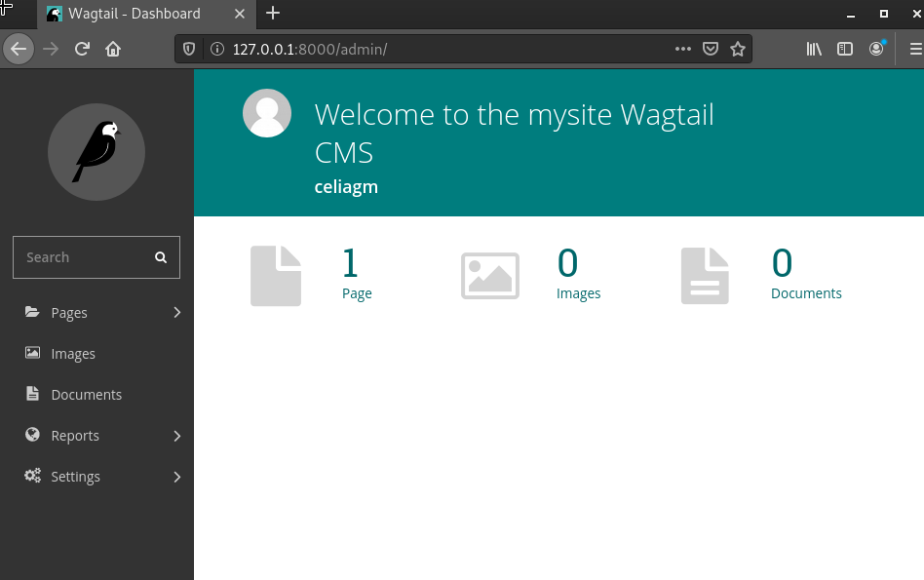Expand the Settings submenu chevron
This screenshot has width=924, height=580.
(x=176, y=476)
